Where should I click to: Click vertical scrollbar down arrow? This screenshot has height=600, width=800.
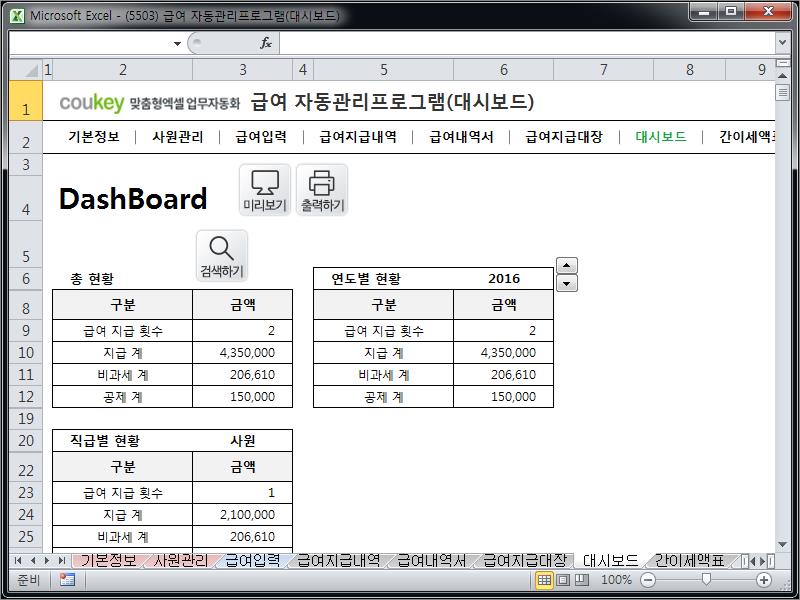(x=782, y=545)
